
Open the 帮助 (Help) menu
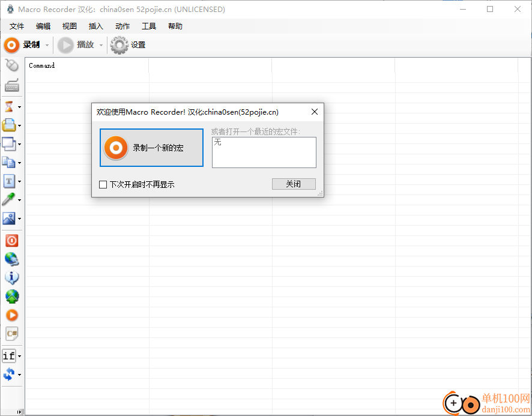(x=175, y=26)
